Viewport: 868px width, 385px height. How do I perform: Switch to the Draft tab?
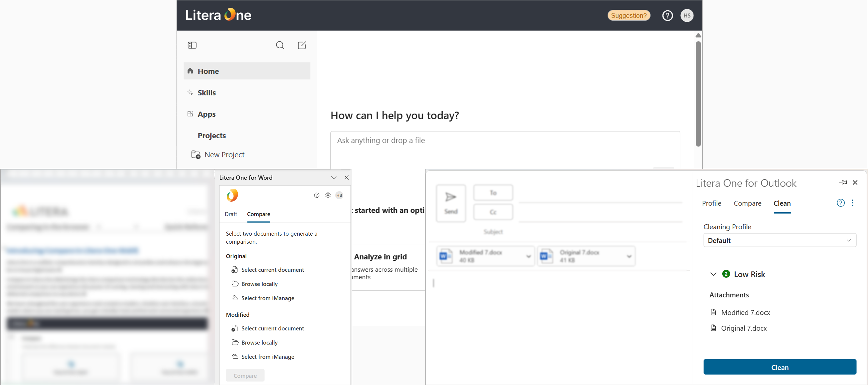click(x=231, y=214)
